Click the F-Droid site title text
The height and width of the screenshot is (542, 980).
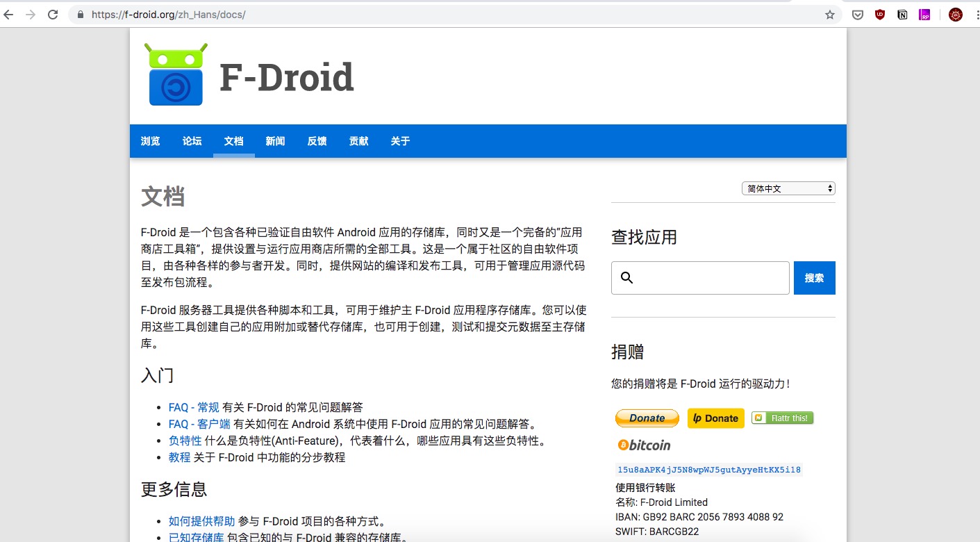click(287, 76)
